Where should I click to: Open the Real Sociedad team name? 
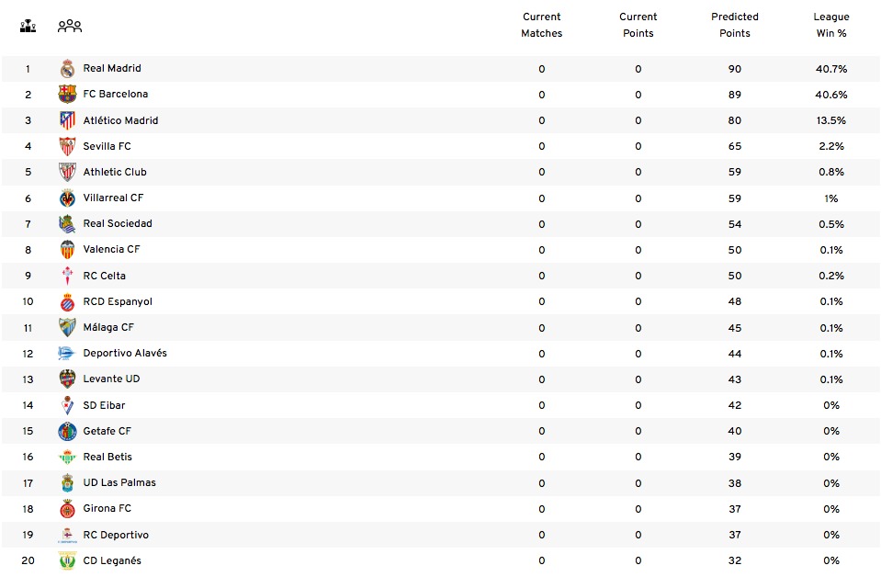(118, 223)
